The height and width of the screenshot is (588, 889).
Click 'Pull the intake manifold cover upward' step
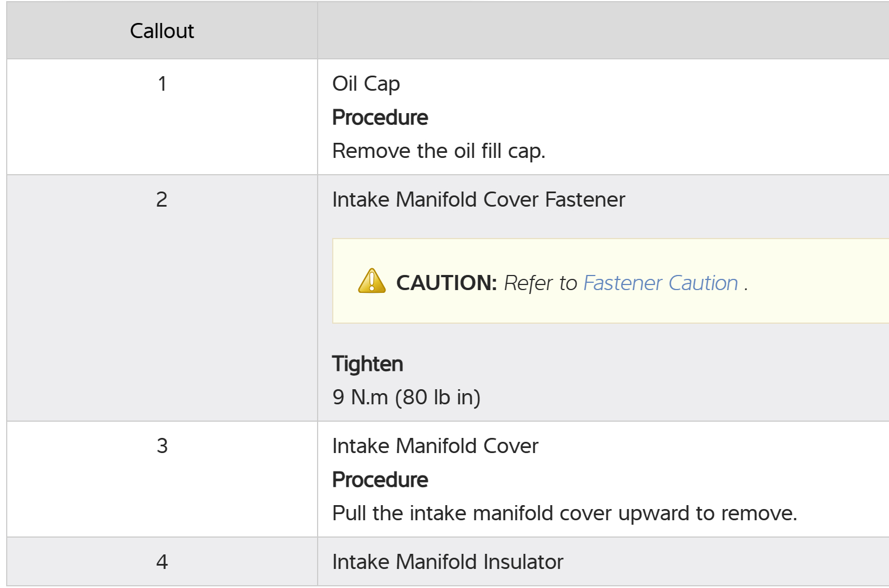click(x=564, y=514)
